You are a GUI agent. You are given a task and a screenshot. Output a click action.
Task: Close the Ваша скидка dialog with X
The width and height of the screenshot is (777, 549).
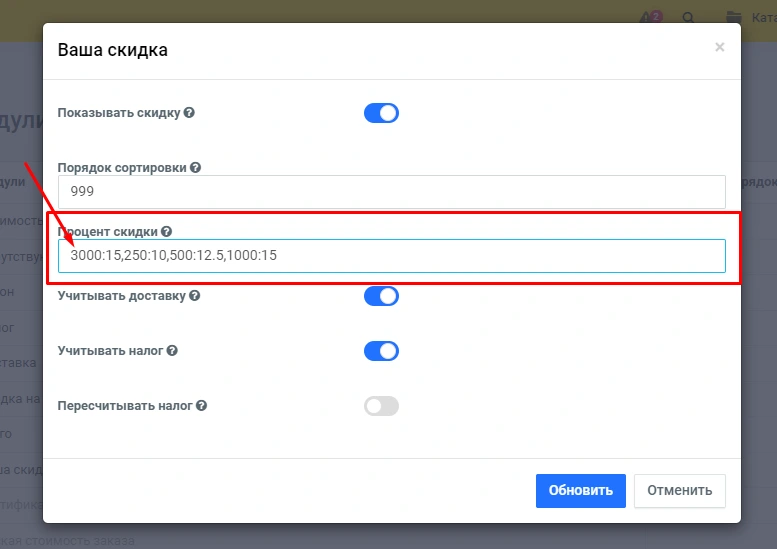click(x=719, y=47)
